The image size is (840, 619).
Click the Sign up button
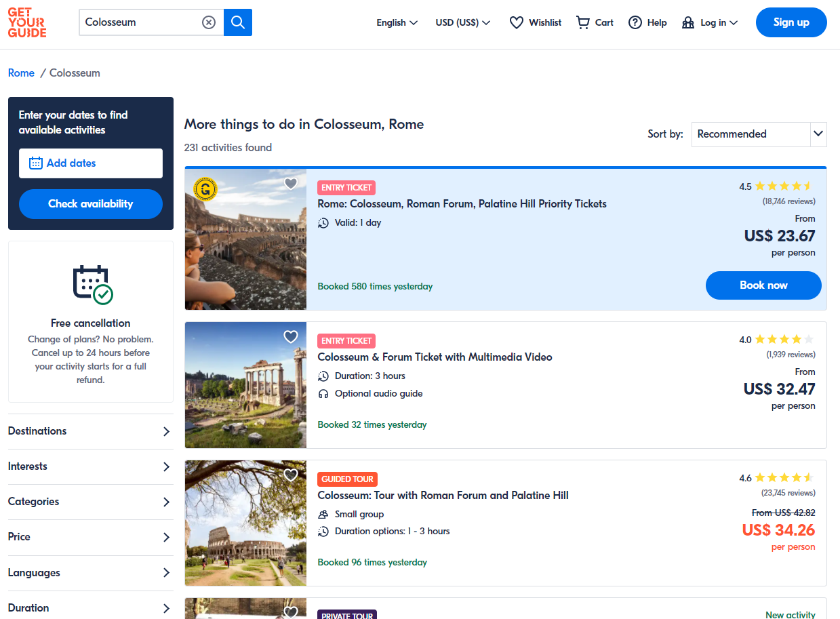(x=791, y=22)
